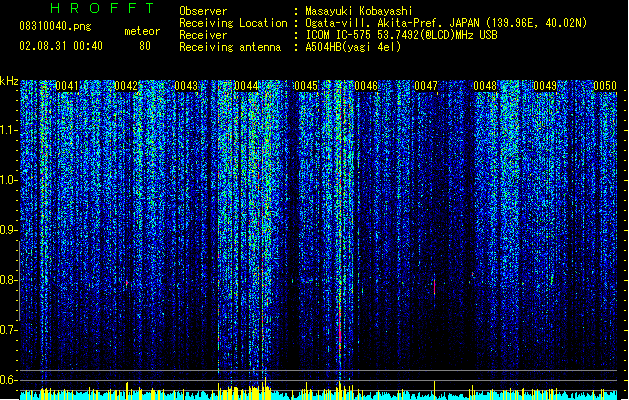Click the 0049 time marker
This screenshot has height=400, width=629.
click(545, 86)
